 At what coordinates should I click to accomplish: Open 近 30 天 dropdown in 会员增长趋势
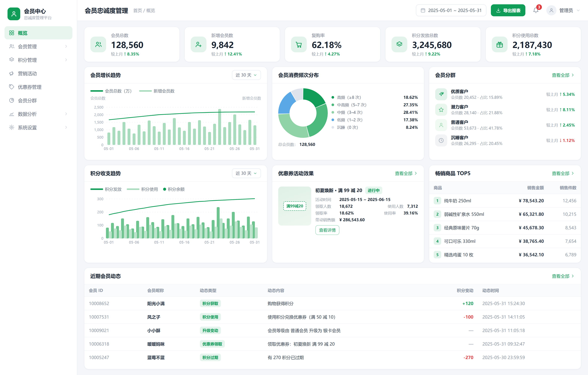tap(246, 75)
